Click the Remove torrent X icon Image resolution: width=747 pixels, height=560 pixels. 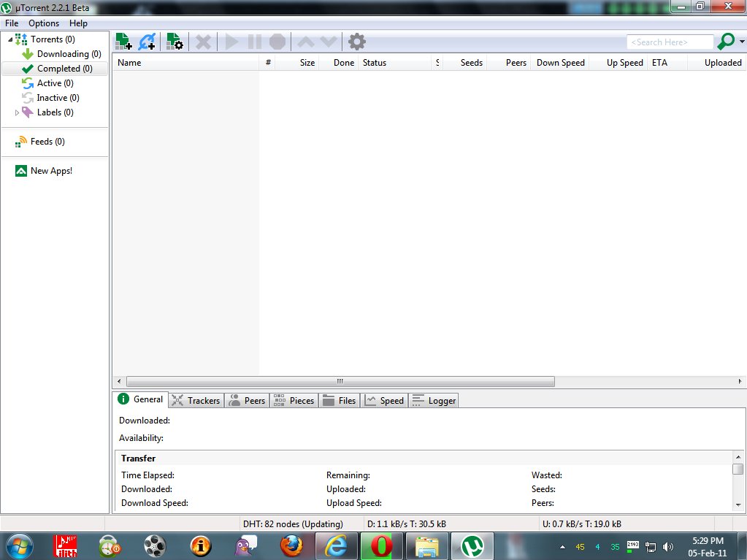204,42
